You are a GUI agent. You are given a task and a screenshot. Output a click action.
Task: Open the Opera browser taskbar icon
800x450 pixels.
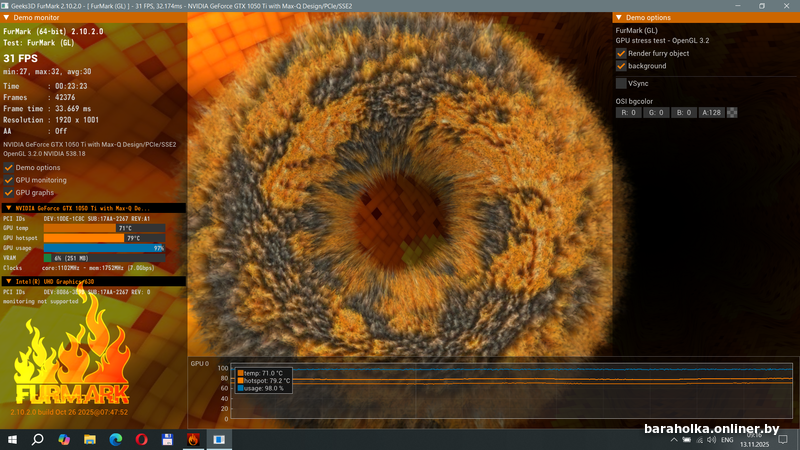point(142,439)
